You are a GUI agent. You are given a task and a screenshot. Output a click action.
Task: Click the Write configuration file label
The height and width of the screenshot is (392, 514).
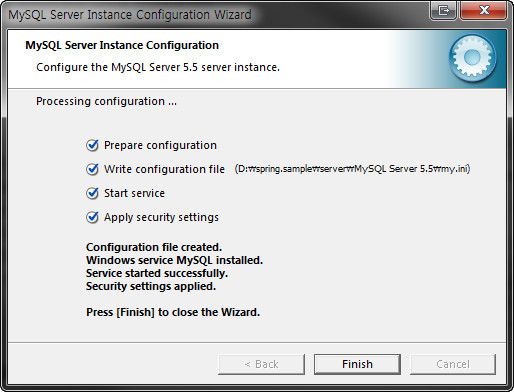pyautogui.click(x=164, y=169)
